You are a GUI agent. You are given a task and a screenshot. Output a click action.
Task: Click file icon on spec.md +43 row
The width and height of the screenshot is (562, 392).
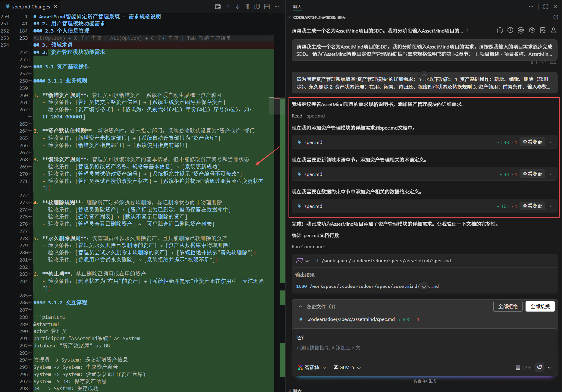click(299, 174)
